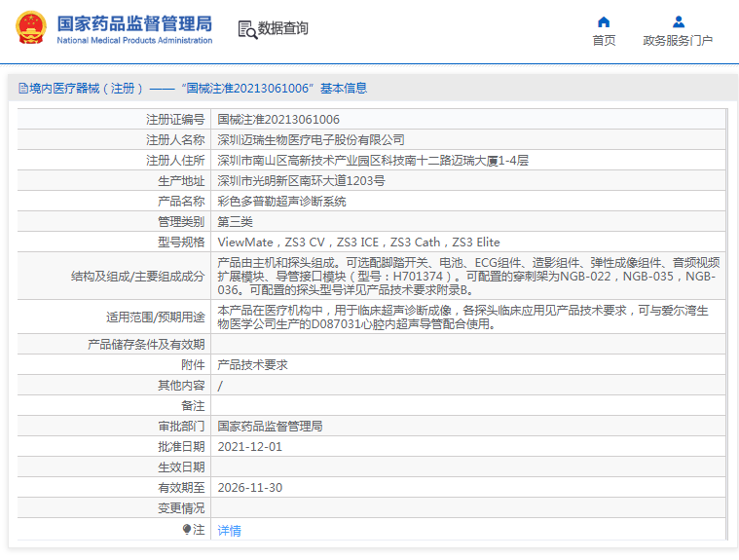The height and width of the screenshot is (560, 739).
Task: Click the 生效日期 row label
Action: tap(181, 467)
